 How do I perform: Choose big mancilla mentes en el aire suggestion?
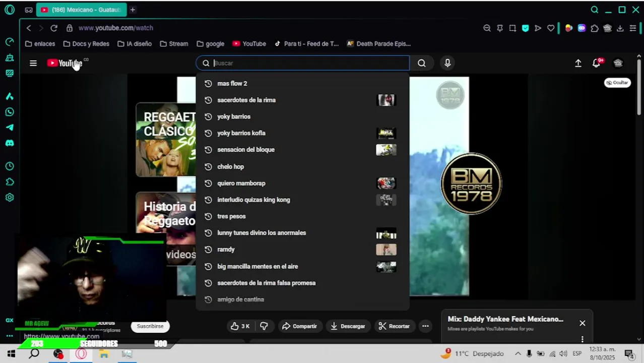tap(302, 266)
